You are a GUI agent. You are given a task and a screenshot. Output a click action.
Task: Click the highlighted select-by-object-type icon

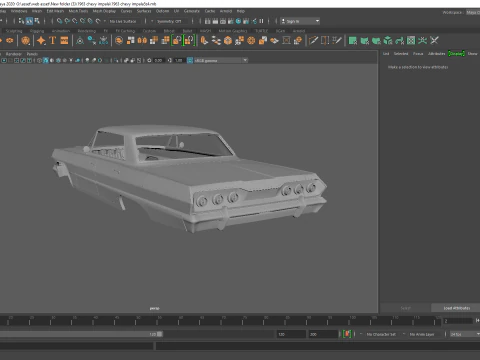click(x=29, y=21)
